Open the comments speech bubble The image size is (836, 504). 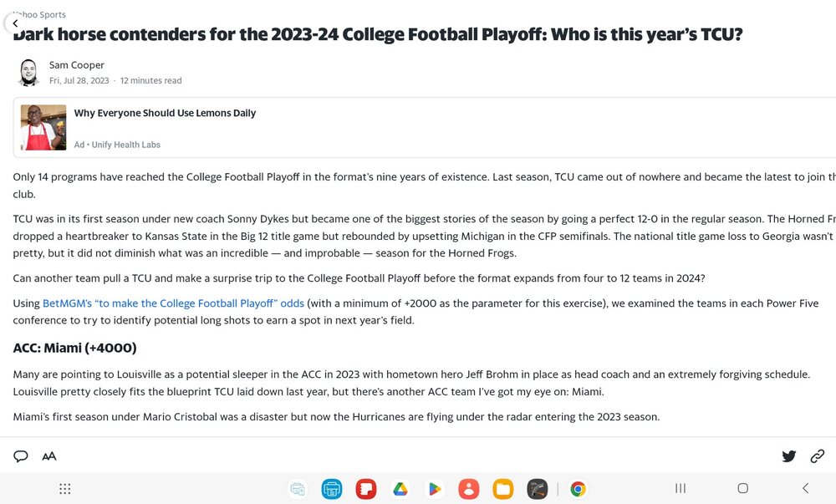[21, 456]
